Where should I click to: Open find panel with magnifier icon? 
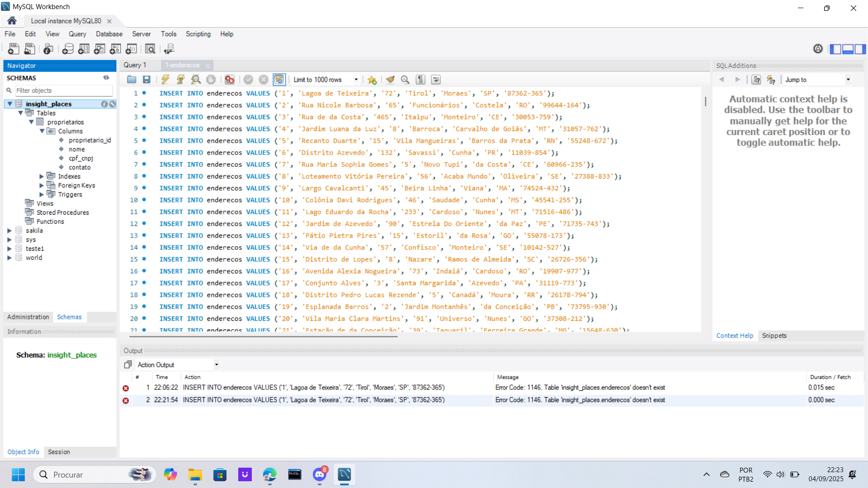405,80
